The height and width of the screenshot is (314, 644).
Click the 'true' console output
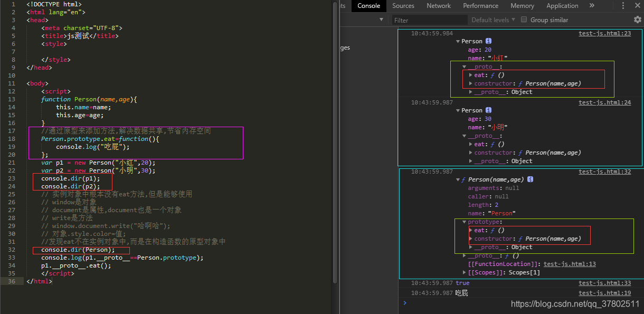coord(462,283)
